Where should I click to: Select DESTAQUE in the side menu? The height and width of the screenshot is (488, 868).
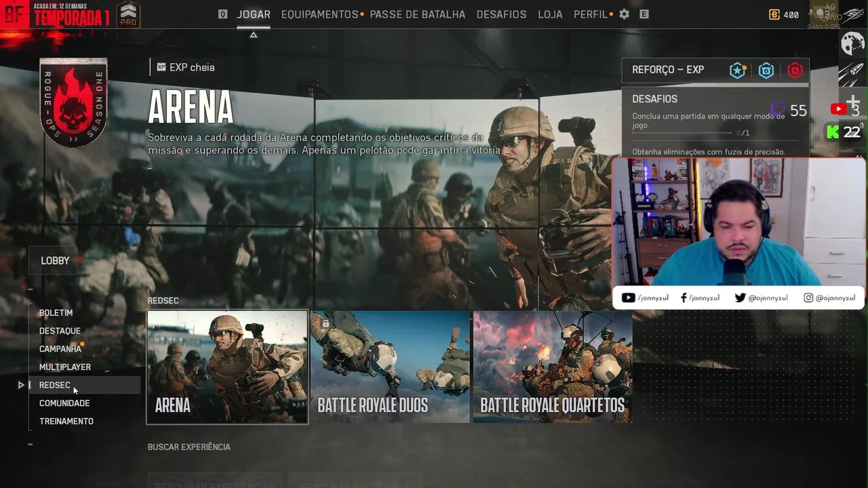(60, 331)
